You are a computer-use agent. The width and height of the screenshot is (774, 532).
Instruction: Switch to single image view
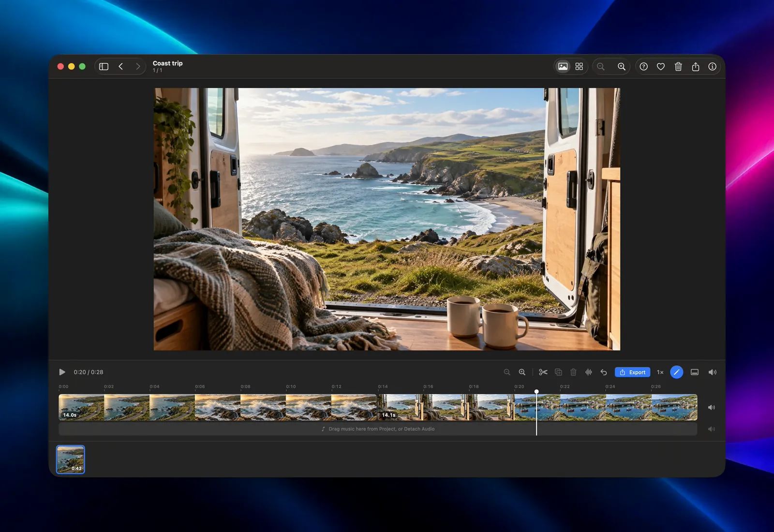(x=563, y=67)
